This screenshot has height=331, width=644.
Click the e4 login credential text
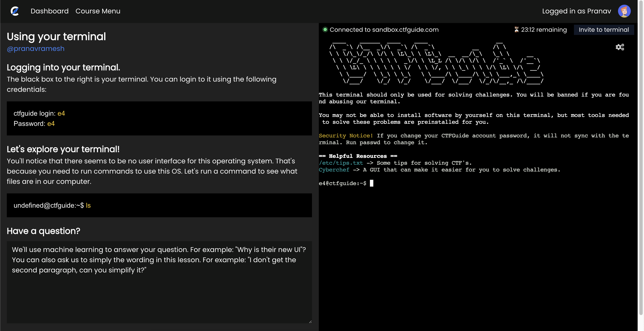pyautogui.click(x=61, y=113)
